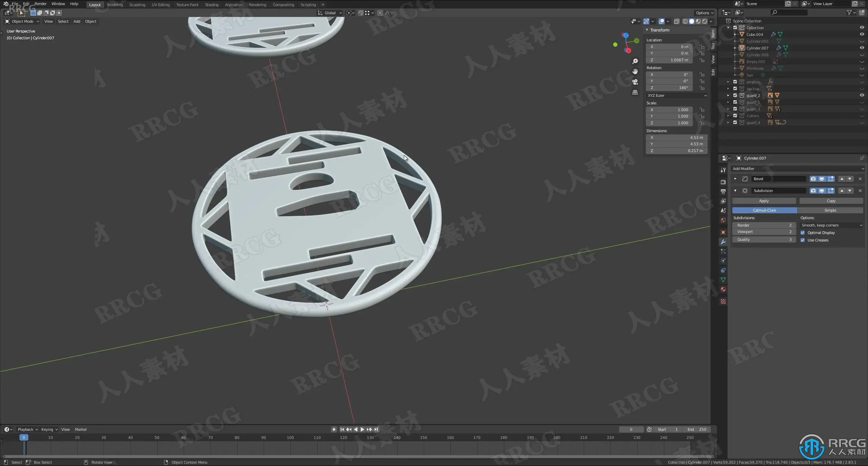Open the Render menu
Viewport: 868px width, 466px height.
(x=40, y=4)
